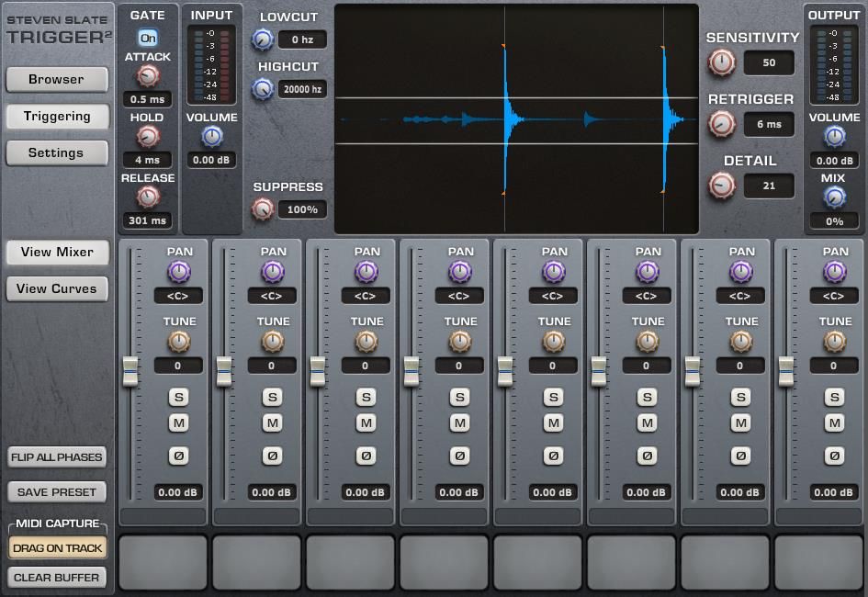The image size is (868, 597).
Task: Click the Tune knob on channel 5
Action: click(x=554, y=342)
